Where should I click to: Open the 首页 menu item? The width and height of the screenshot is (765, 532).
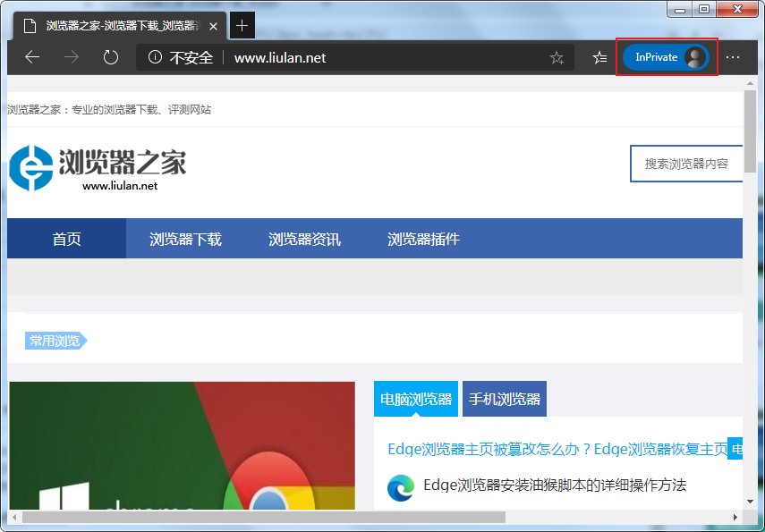click(x=65, y=238)
